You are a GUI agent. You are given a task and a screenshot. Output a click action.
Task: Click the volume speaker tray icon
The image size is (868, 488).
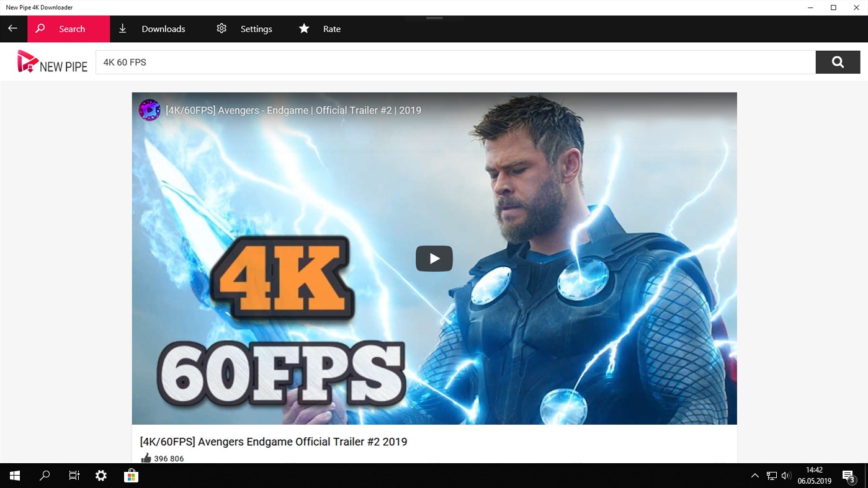786,476
